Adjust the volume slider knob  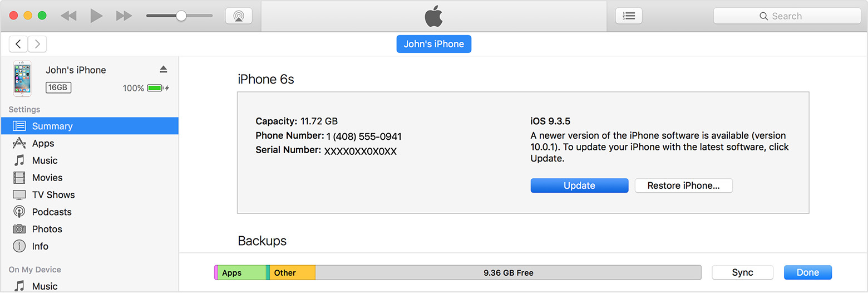point(181,16)
